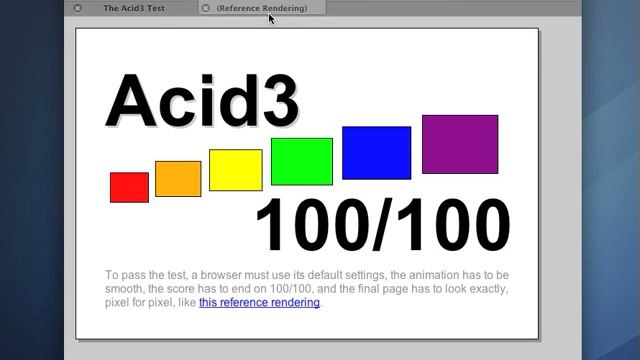Click the orange square
The image size is (640, 360).
pyautogui.click(x=178, y=179)
